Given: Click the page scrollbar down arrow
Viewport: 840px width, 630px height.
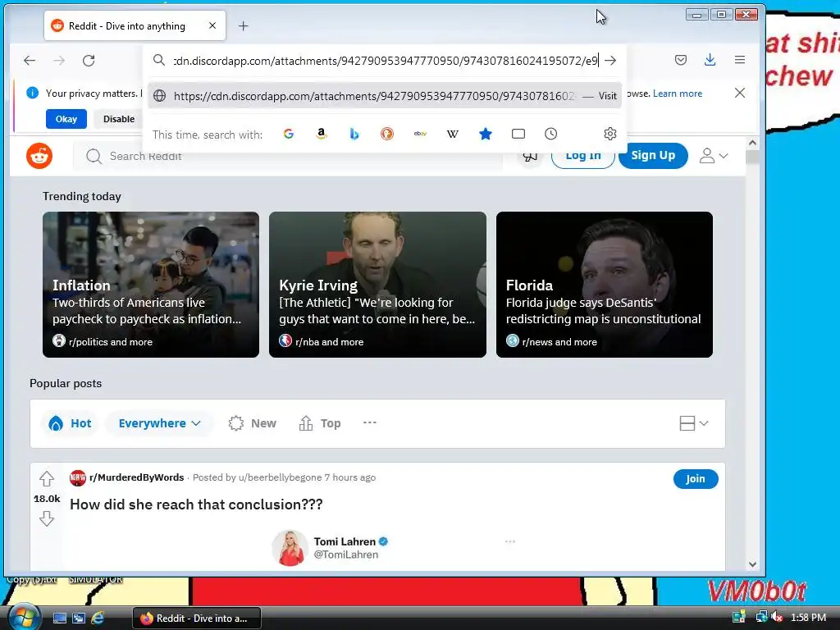Looking at the screenshot, I should 752,564.
